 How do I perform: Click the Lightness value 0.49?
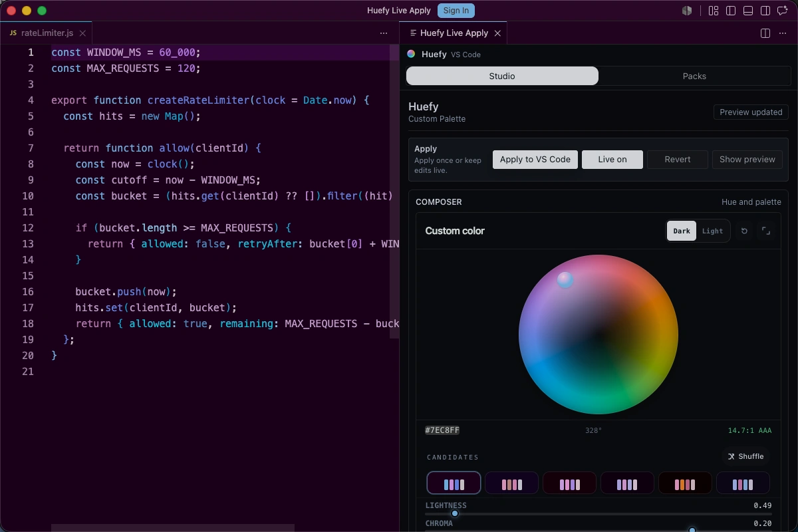(763, 505)
